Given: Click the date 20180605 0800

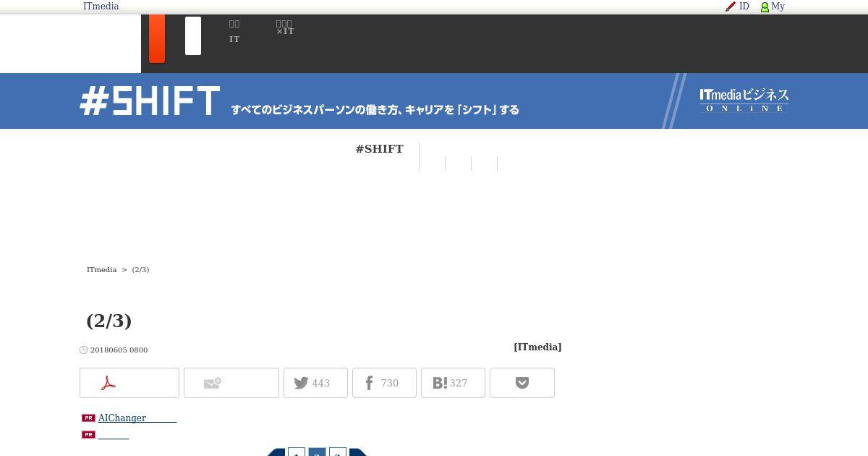Looking at the screenshot, I should [x=119, y=350].
